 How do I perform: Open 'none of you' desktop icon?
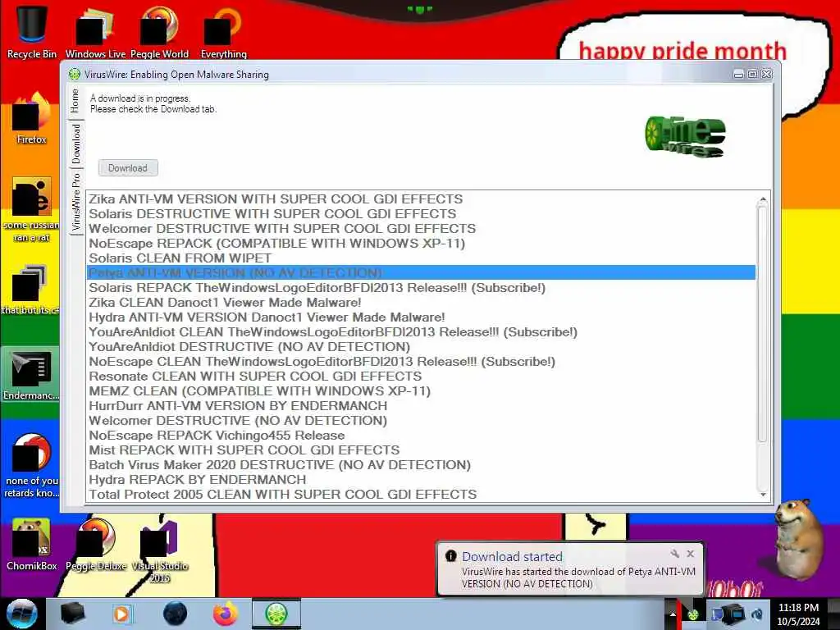(31, 465)
